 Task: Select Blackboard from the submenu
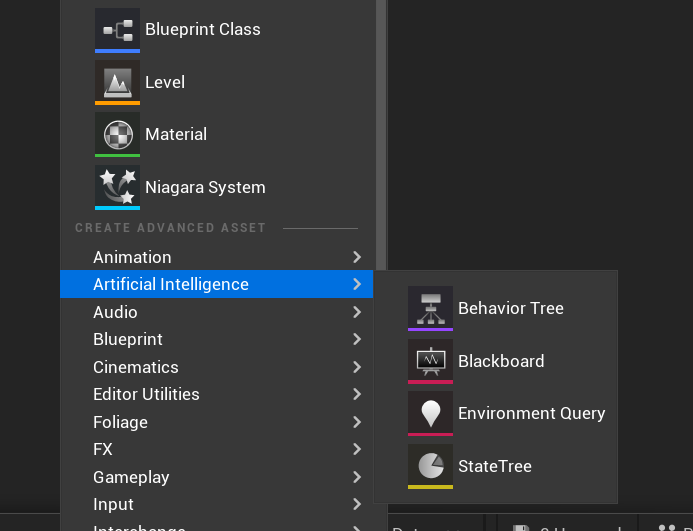coord(495,361)
